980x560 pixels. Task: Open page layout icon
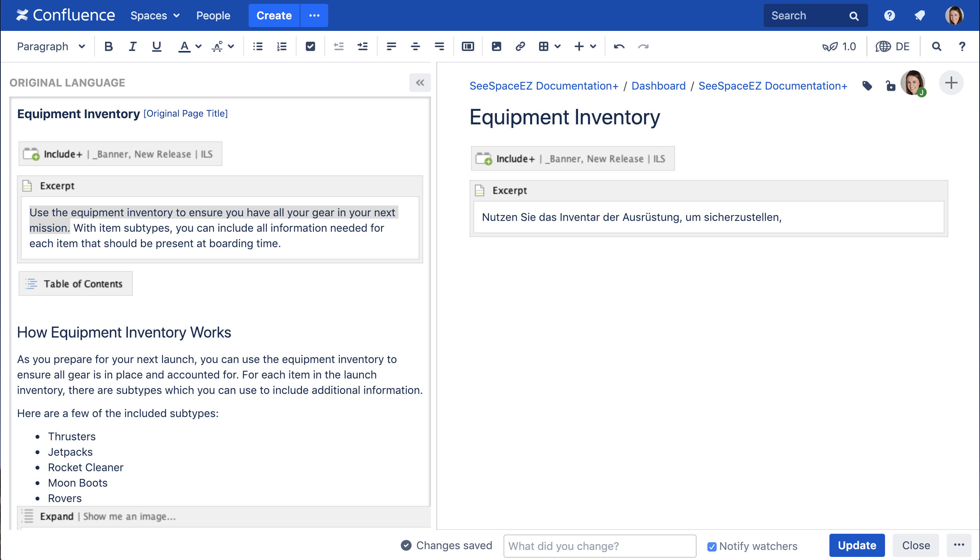pos(468,46)
